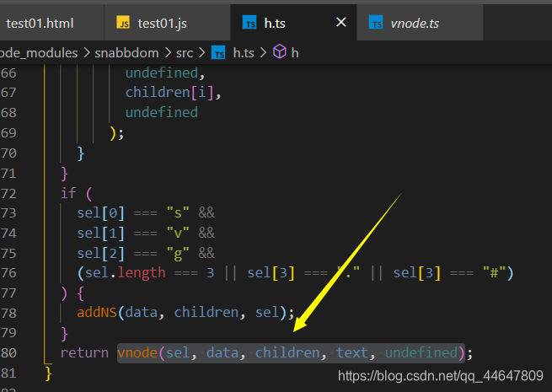Click the closing brace on line 71
This screenshot has width=552, height=392.
64,174
